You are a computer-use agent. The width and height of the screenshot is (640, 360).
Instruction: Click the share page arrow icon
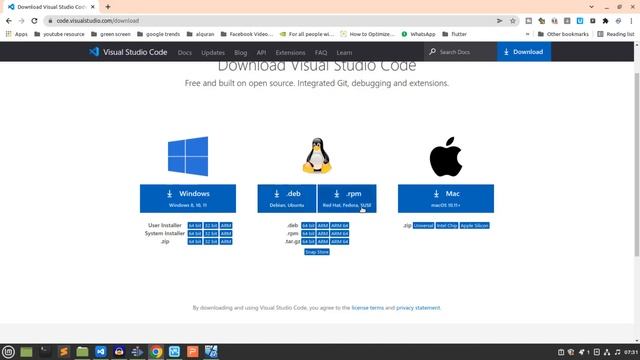(500, 21)
